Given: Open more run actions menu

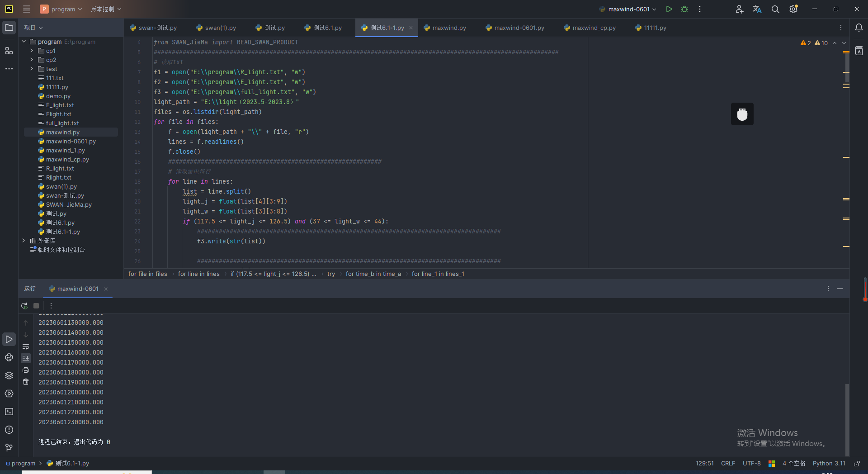Looking at the screenshot, I should (700, 9).
